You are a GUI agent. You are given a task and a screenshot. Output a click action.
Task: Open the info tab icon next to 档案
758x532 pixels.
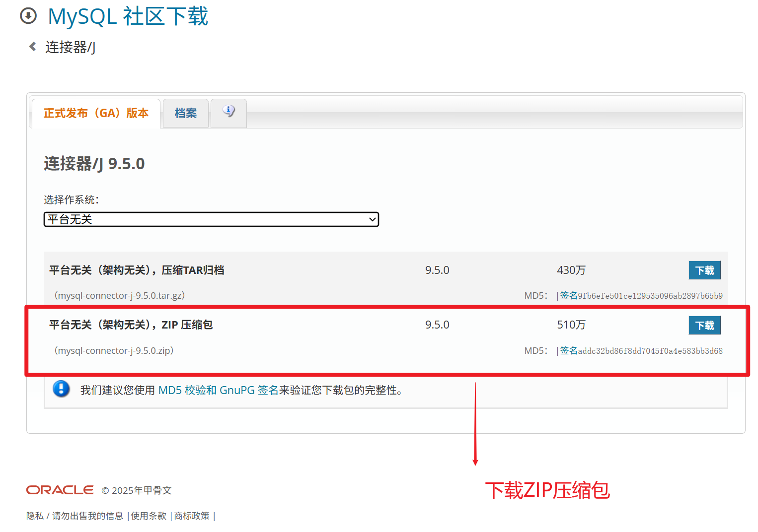(228, 111)
